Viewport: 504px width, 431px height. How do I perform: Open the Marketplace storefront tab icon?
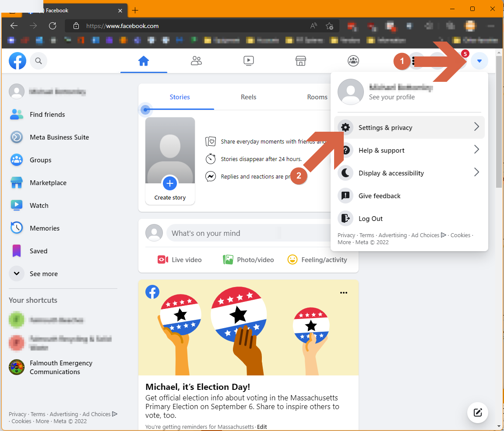pos(301,61)
